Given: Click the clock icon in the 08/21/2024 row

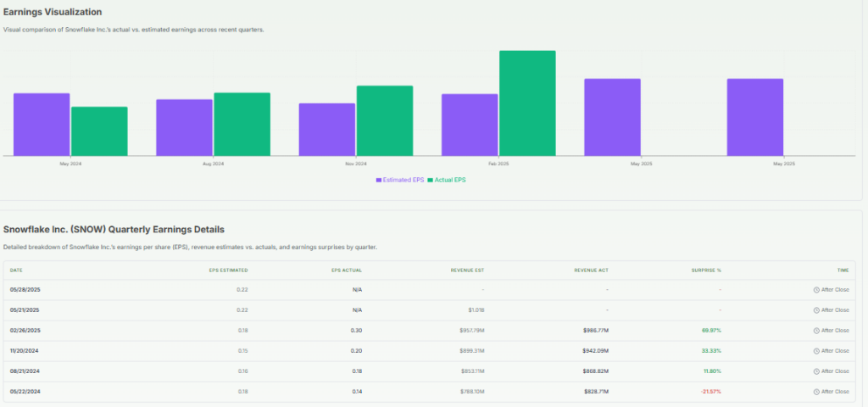Looking at the screenshot, I should [816, 371].
